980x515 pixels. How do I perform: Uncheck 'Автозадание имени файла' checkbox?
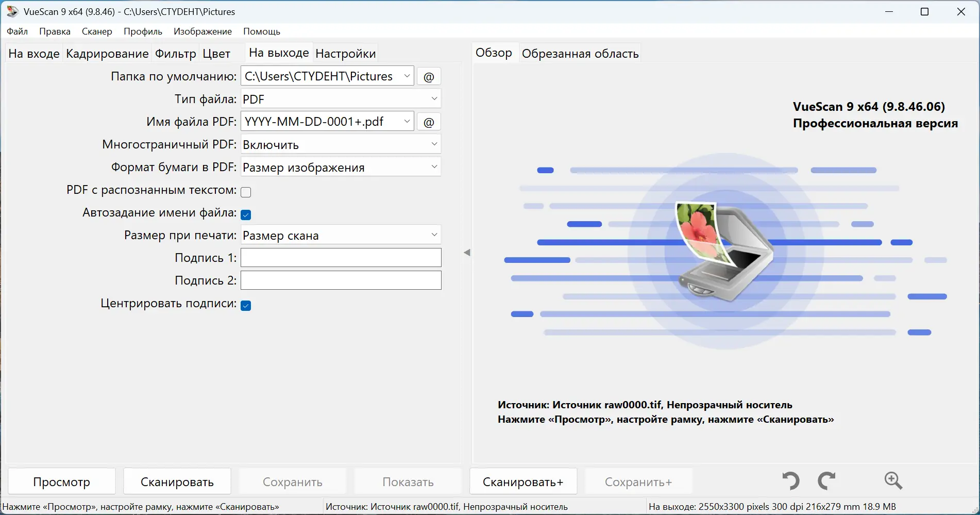246,214
